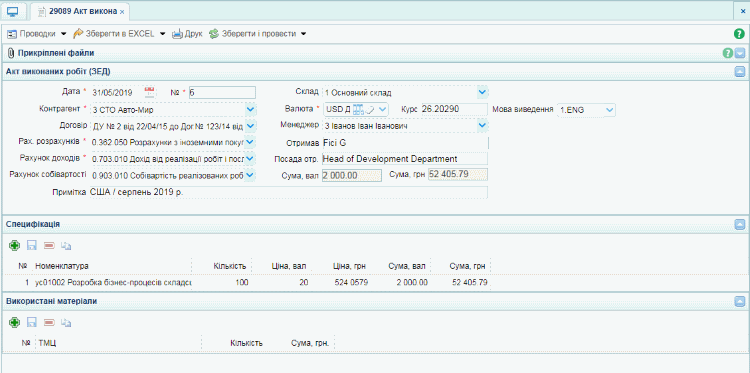Expand the Прикріплені файли panel
This screenshot has height=373, width=750.
click(x=740, y=53)
